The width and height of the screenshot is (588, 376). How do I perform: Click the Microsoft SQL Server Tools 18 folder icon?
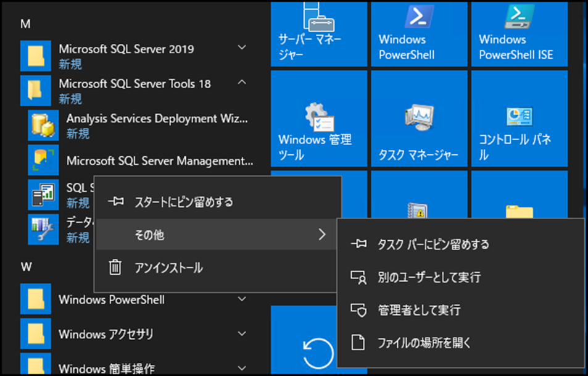pos(36,90)
